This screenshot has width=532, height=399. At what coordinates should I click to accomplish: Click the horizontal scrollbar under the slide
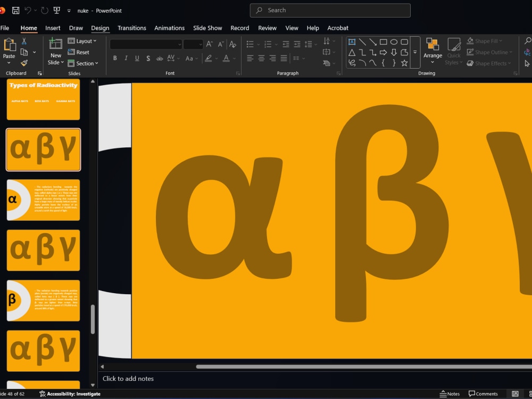[364, 367]
